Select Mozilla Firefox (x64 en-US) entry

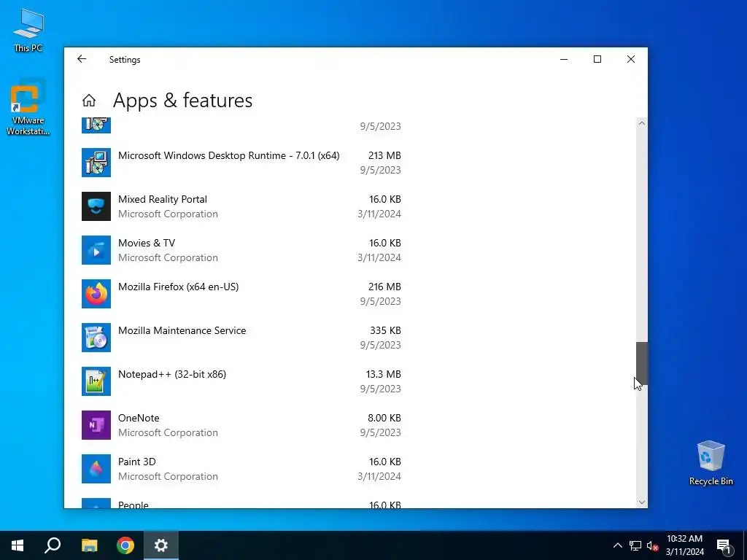(241, 294)
